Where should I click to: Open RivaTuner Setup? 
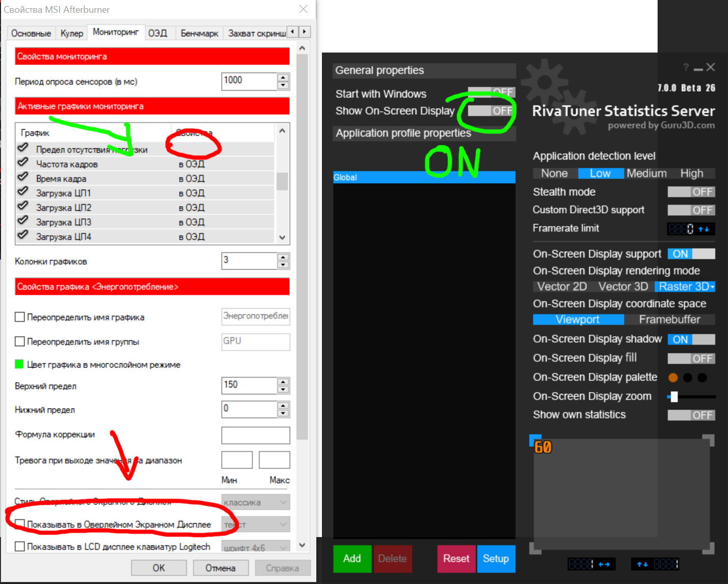tap(496, 558)
